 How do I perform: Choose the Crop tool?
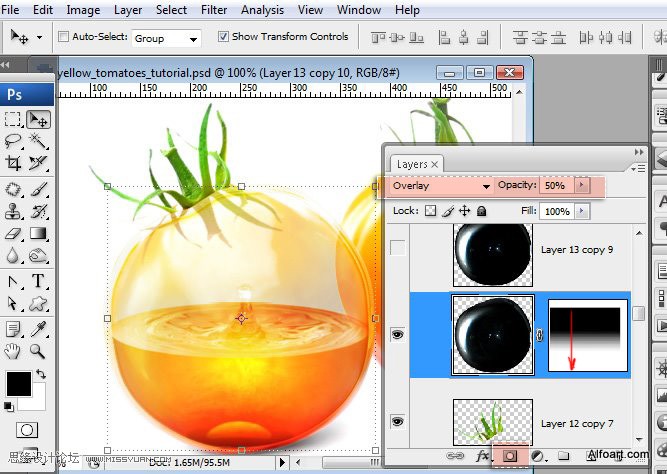(x=14, y=164)
